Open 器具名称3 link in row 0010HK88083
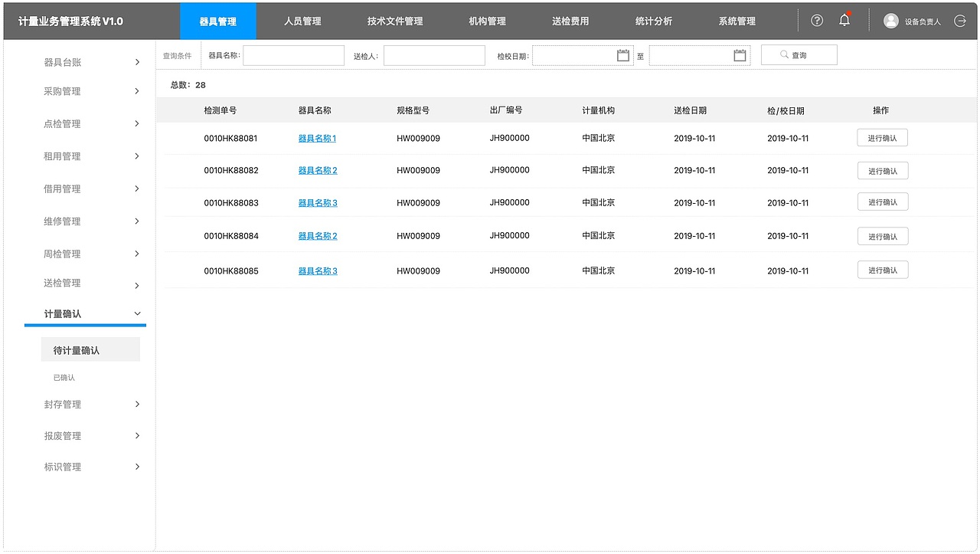Viewport: 980px width, 554px height. [x=318, y=203]
